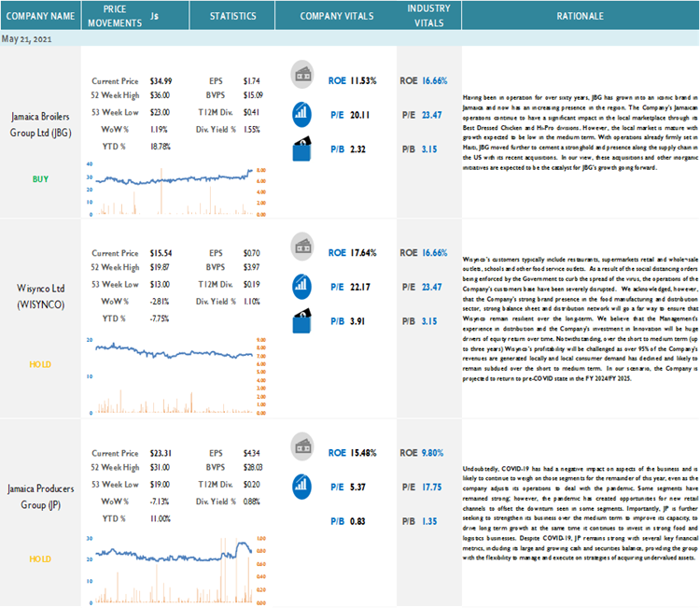
Task: Click JBG BVPS value $15.09
Action: 253,95
